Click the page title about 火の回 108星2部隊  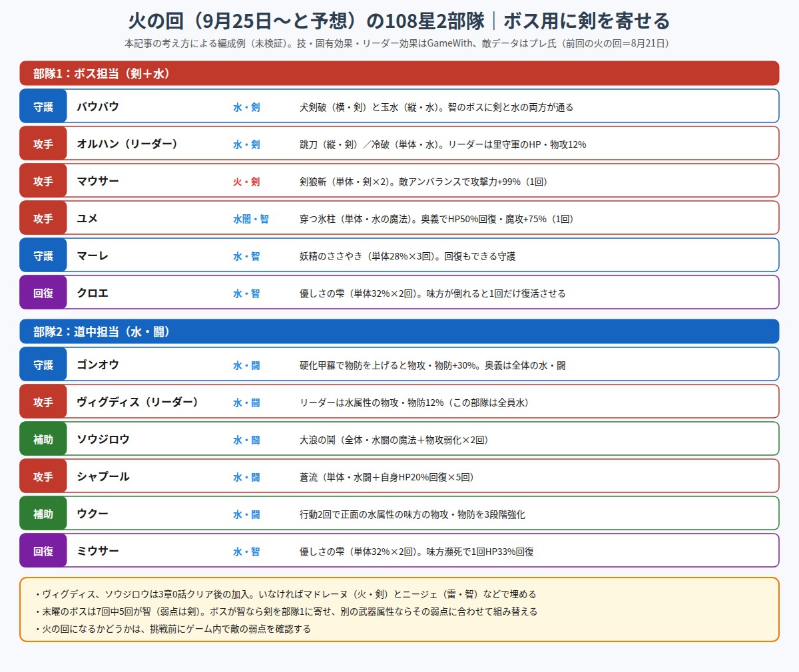(x=399, y=21)
